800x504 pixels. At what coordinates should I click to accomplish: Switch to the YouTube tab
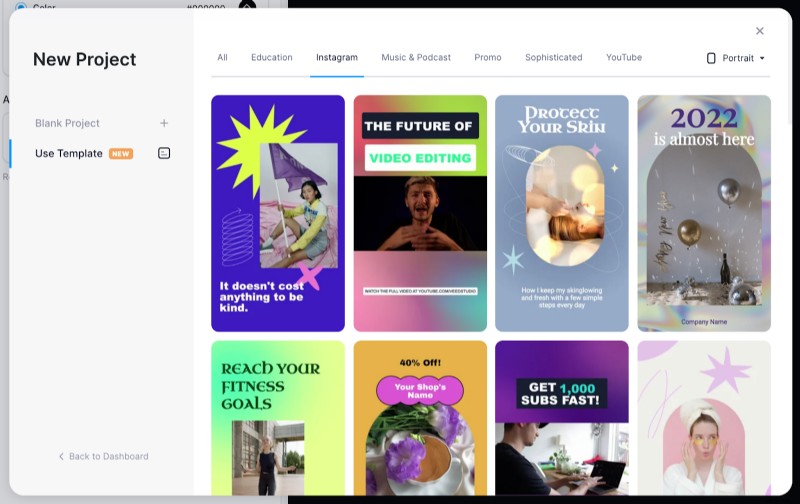tap(624, 57)
